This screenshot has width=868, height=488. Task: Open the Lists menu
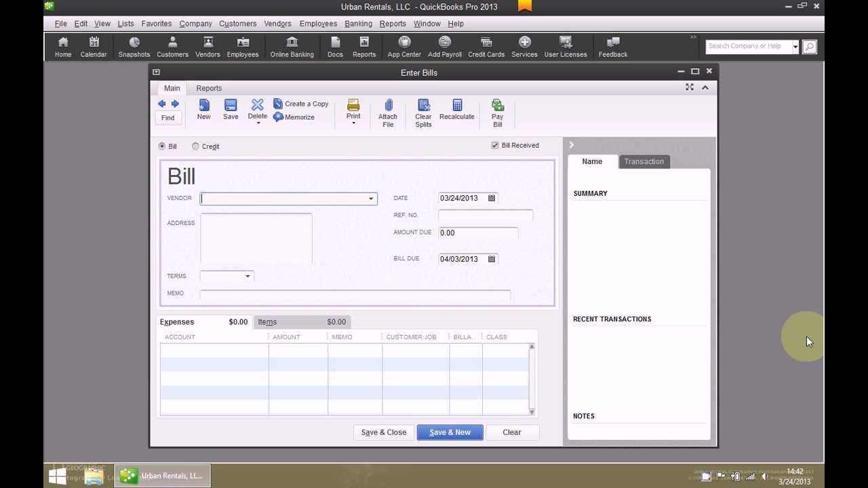point(125,24)
